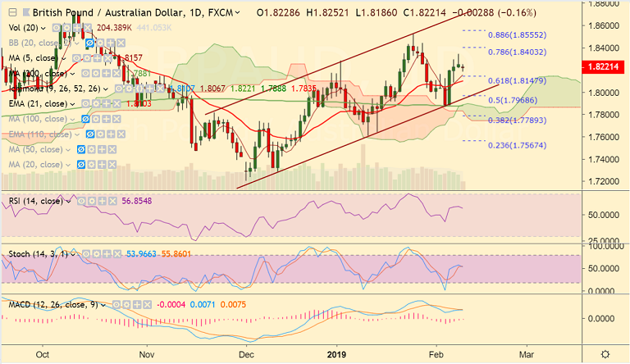Click the Feb label on time axis
Screen dimensions: 630x364
[x=436, y=354]
